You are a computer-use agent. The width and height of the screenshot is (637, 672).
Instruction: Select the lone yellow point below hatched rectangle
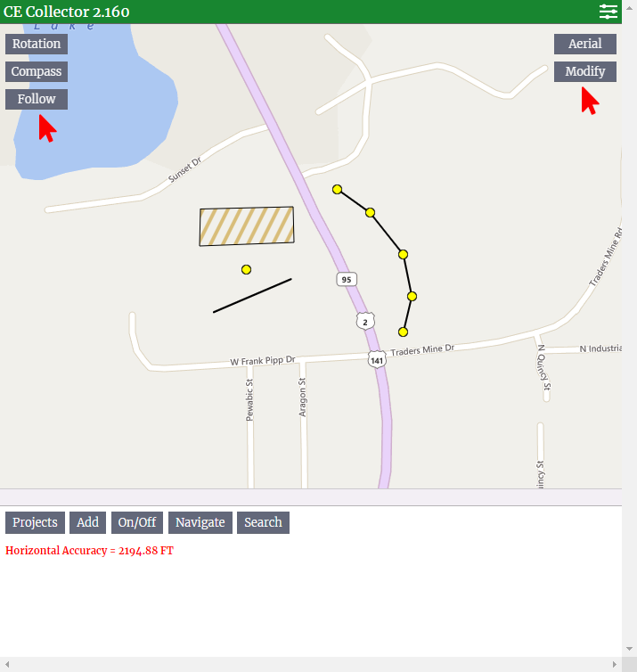pyautogui.click(x=246, y=269)
